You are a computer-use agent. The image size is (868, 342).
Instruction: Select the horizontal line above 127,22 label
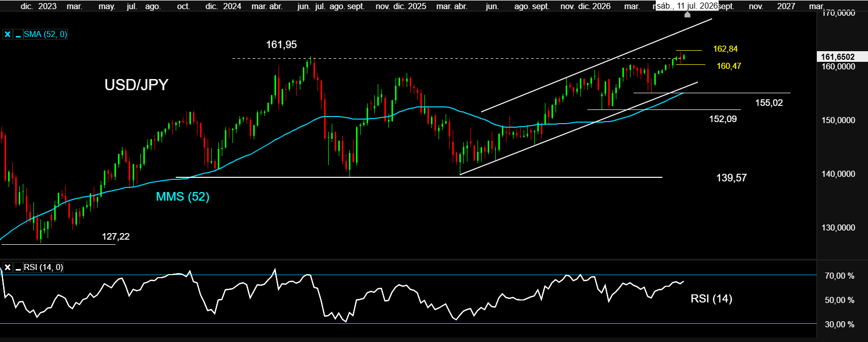pos(59,244)
